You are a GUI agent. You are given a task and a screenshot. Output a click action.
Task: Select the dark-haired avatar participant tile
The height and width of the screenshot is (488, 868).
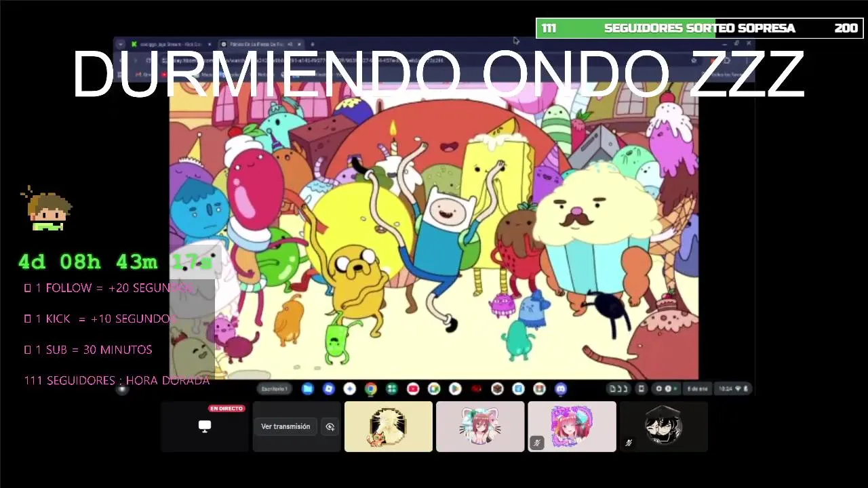coord(663,426)
